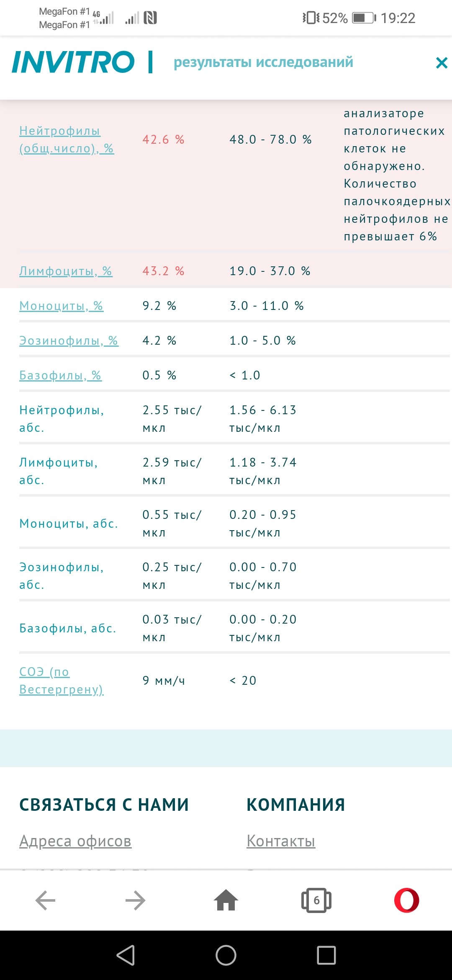
Task: Open the Моноциты, % link
Action: (x=61, y=306)
